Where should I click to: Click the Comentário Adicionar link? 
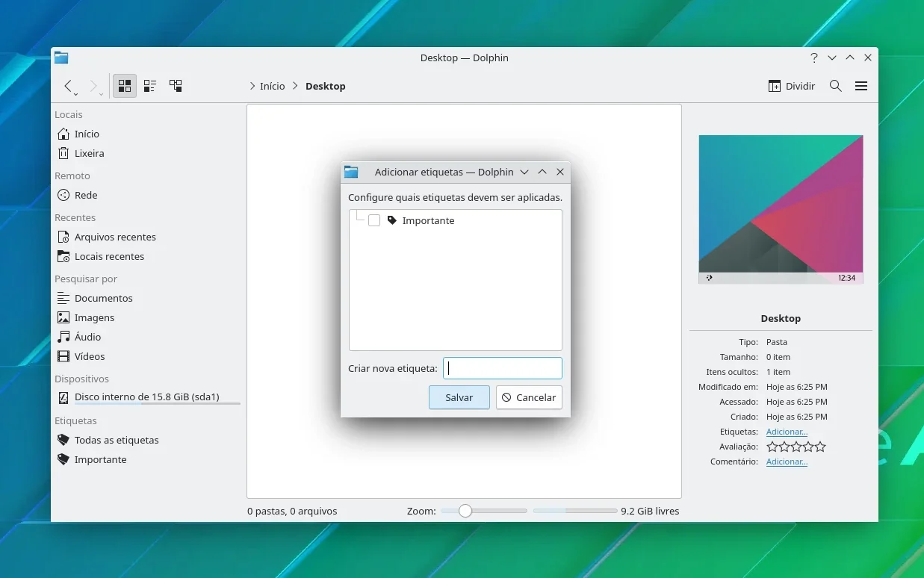(x=787, y=462)
